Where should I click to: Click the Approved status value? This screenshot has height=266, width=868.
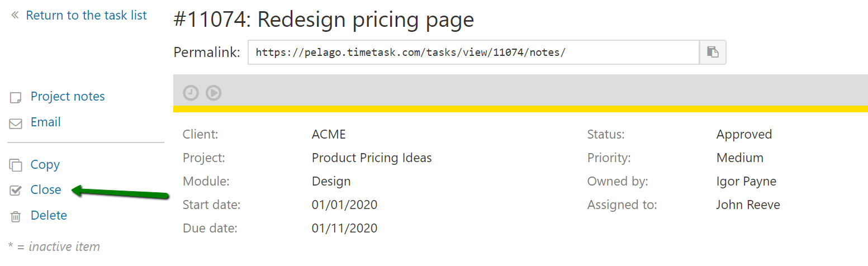pos(744,135)
